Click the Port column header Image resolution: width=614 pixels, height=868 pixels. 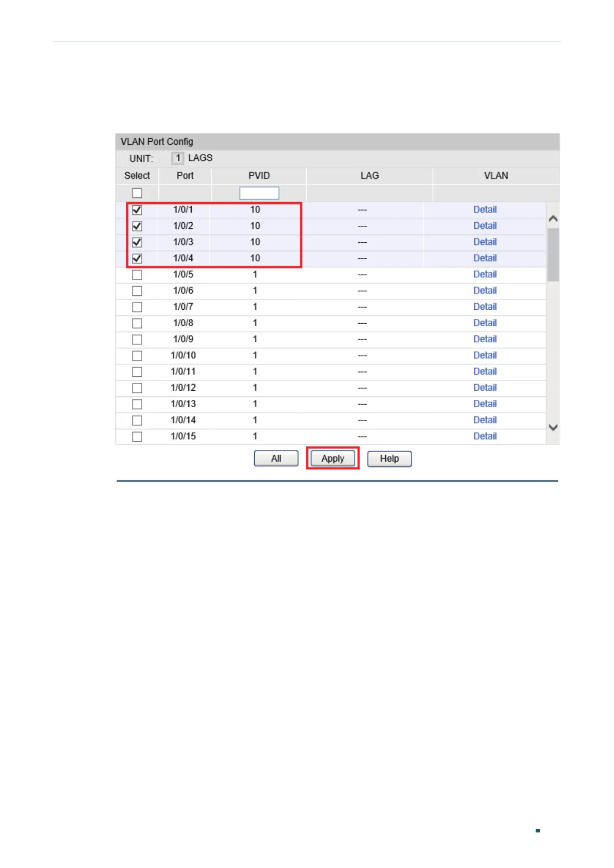click(185, 176)
